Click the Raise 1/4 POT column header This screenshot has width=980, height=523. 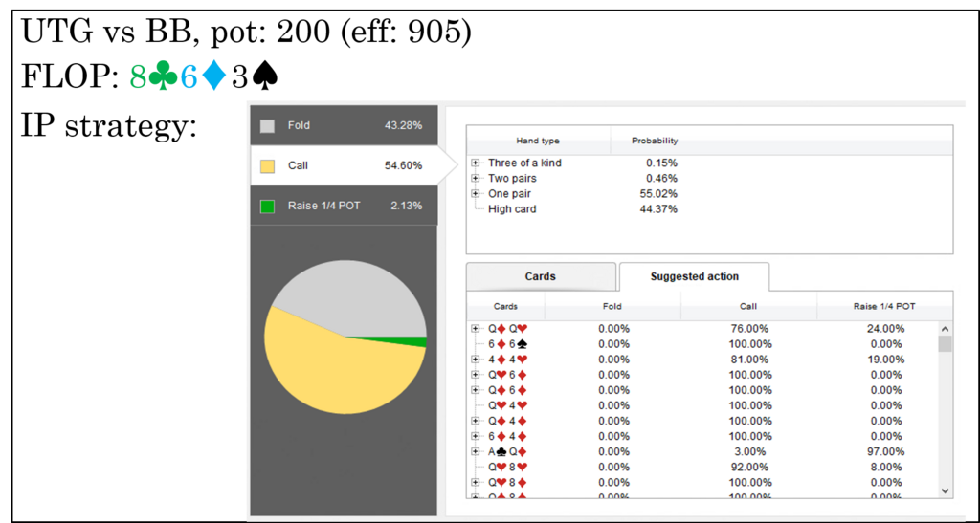884,306
